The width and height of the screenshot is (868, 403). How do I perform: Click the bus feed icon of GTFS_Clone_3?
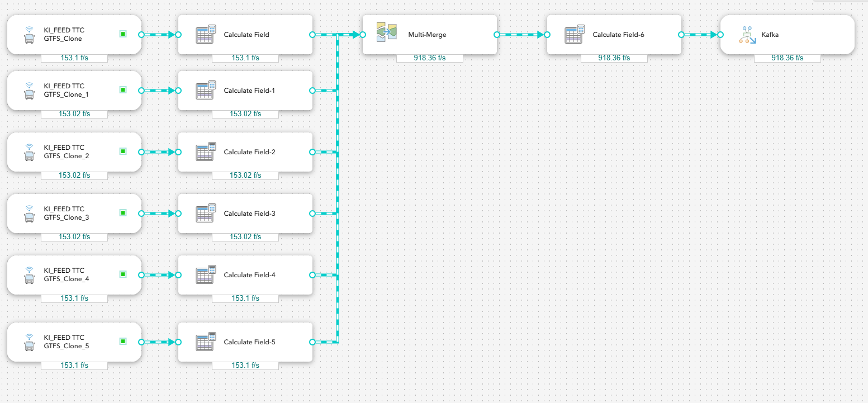click(30, 214)
